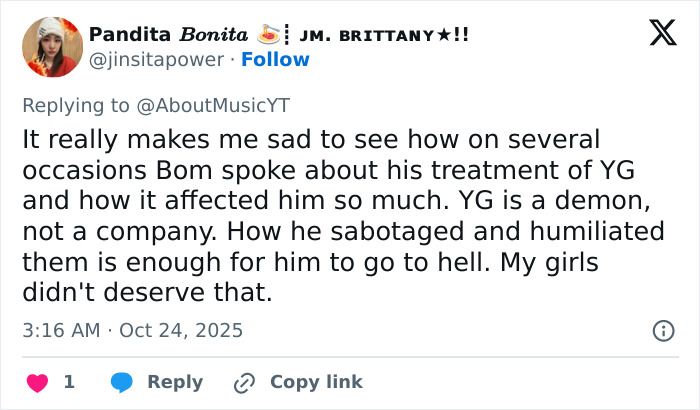Select the "Copy link" text
Viewport: 700px width, 410px height.
316,382
